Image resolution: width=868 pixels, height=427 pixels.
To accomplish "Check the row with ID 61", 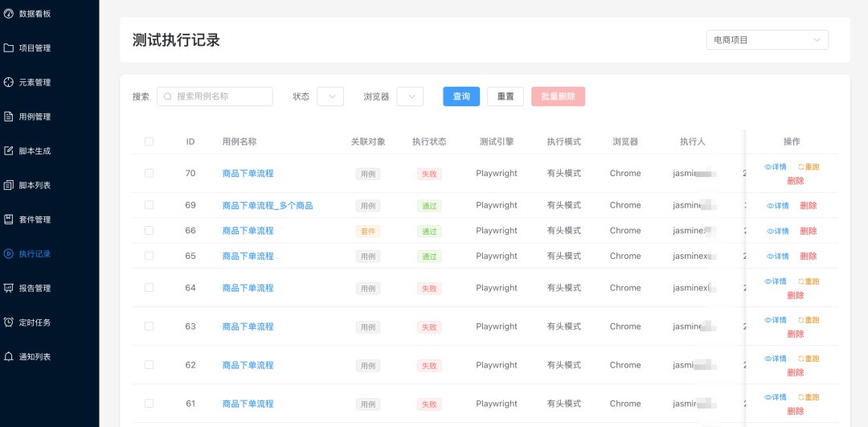I will (149, 403).
